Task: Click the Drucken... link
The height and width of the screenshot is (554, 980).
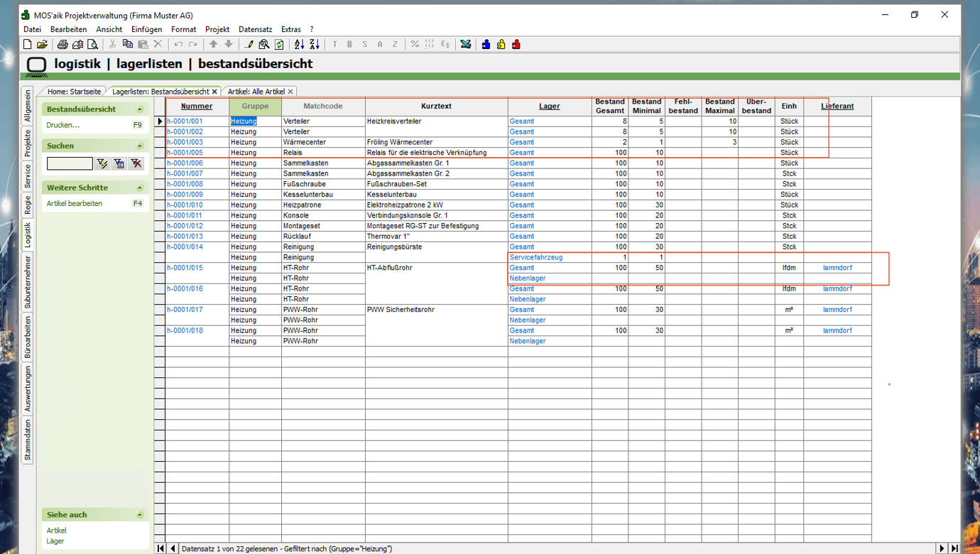Action: click(63, 125)
